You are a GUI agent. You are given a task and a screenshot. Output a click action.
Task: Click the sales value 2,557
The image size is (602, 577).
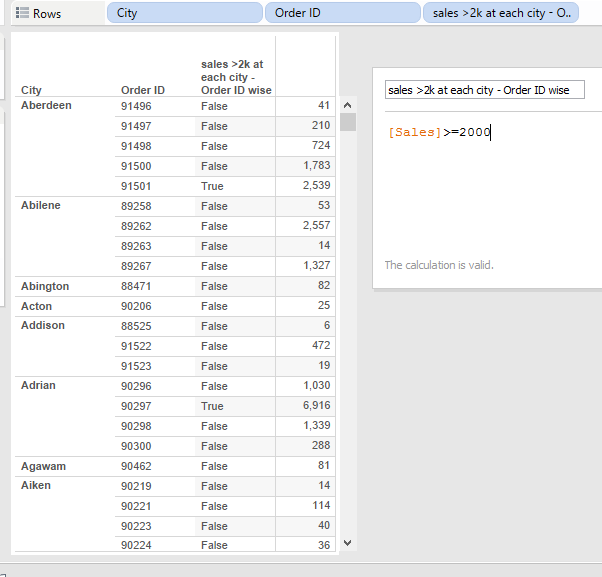316,225
